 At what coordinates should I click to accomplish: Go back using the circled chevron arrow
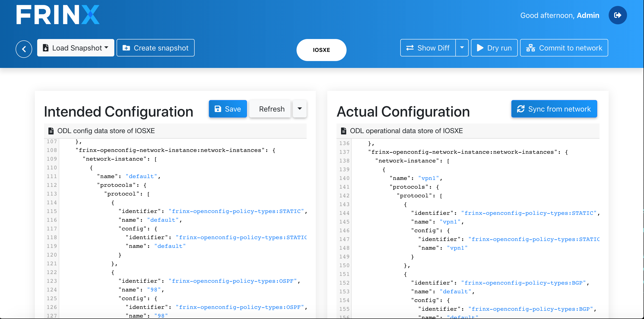pos(24,49)
